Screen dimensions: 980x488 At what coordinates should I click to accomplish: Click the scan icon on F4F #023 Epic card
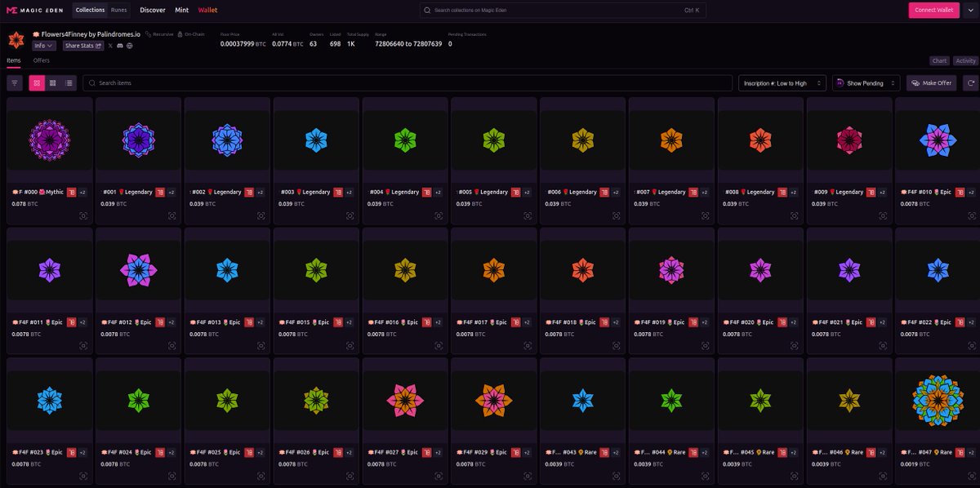(x=83, y=475)
